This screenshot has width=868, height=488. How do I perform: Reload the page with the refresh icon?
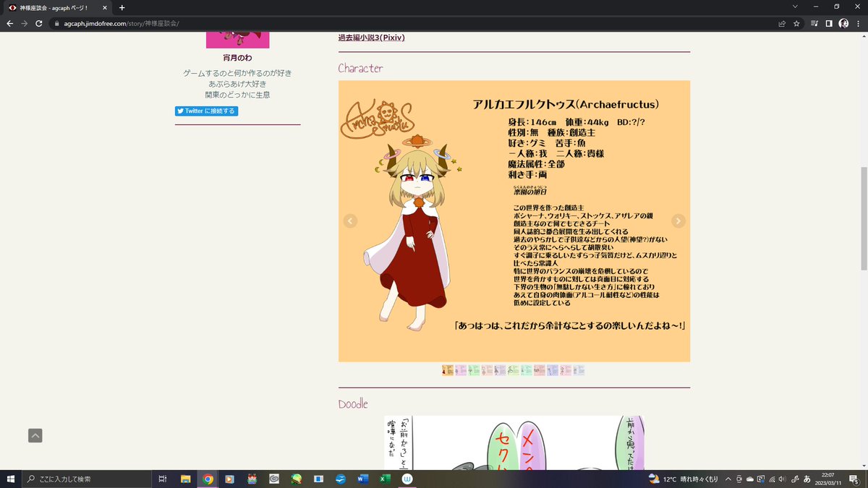click(x=40, y=23)
